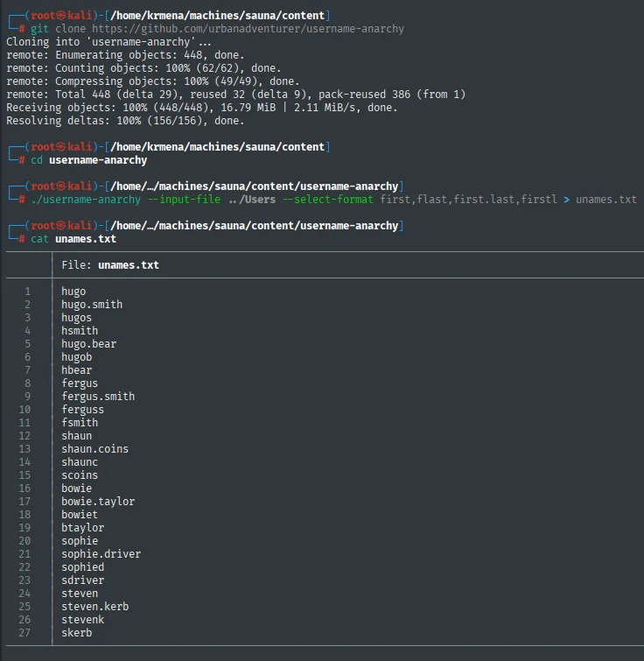Select line 16 'bowie'
Screen dimensions: 644x661
(77, 489)
